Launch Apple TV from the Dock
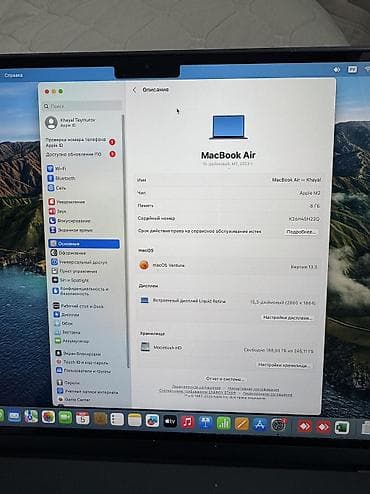The image size is (370, 494). click(170, 421)
